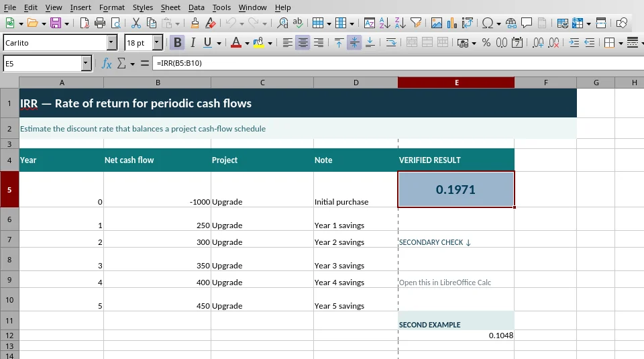Format cell as percent
This screenshot has width=644, height=359.
pos(486,43)
